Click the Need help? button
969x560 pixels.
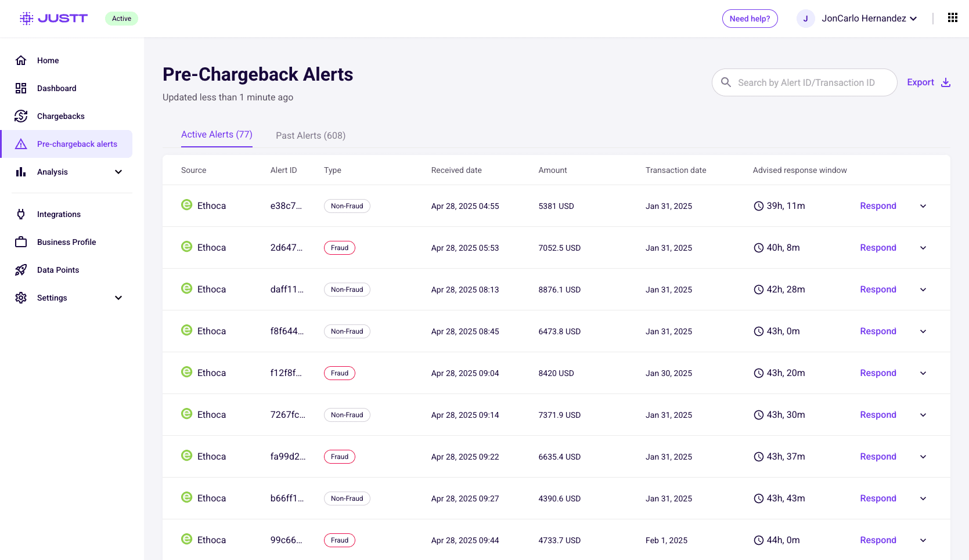pos(750,19)
